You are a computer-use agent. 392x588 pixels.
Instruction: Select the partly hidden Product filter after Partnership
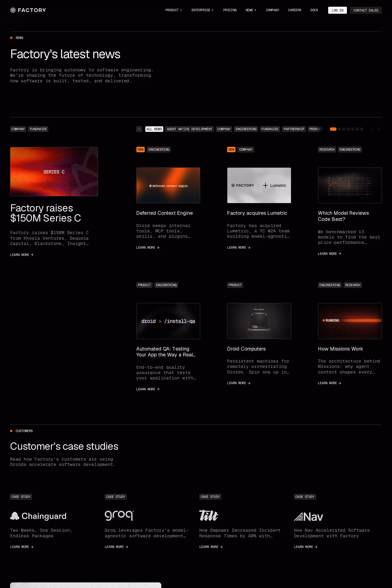coord(316,129)
